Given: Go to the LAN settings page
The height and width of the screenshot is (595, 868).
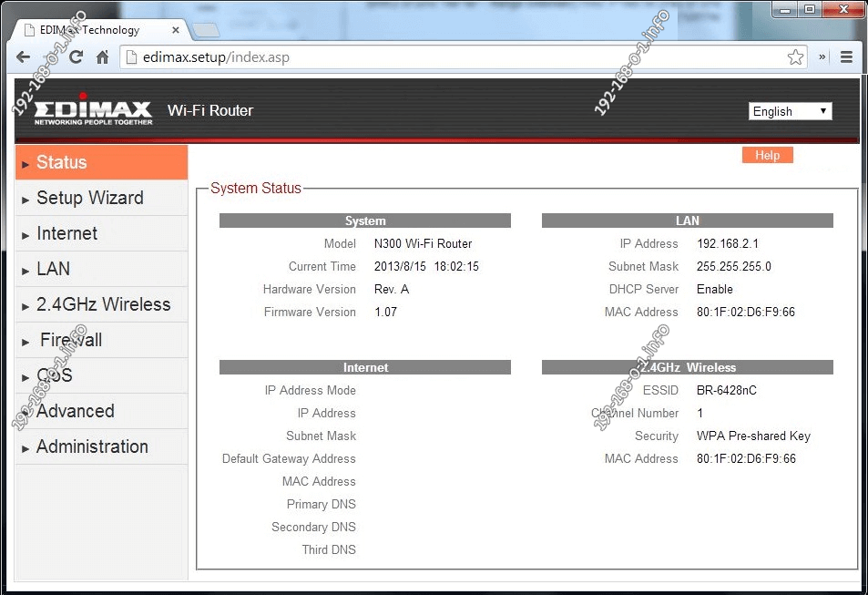Looking at the screenshot, I should [x=53, y=269].
